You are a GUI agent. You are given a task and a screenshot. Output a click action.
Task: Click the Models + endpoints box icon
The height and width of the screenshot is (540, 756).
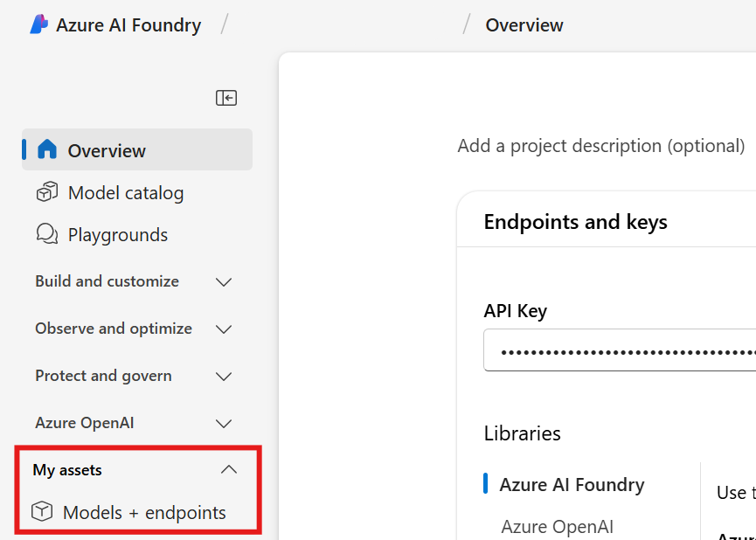coord(41,512)
